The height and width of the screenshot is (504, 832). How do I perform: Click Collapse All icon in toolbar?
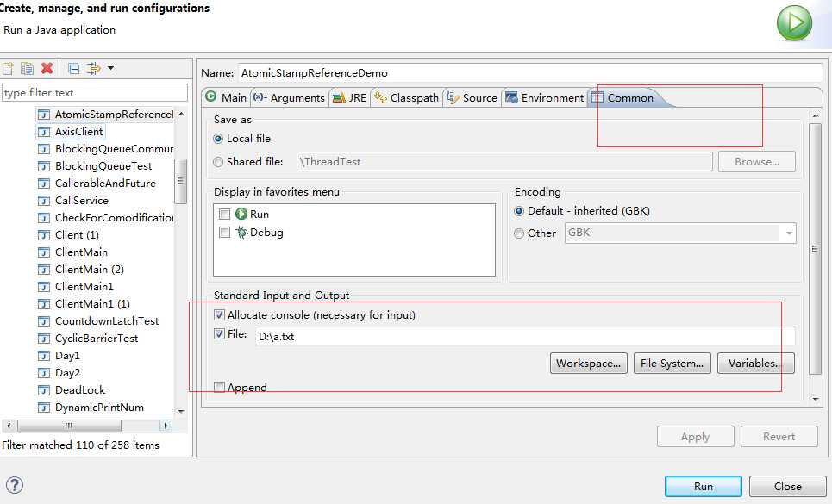click(x=74, y=68)
